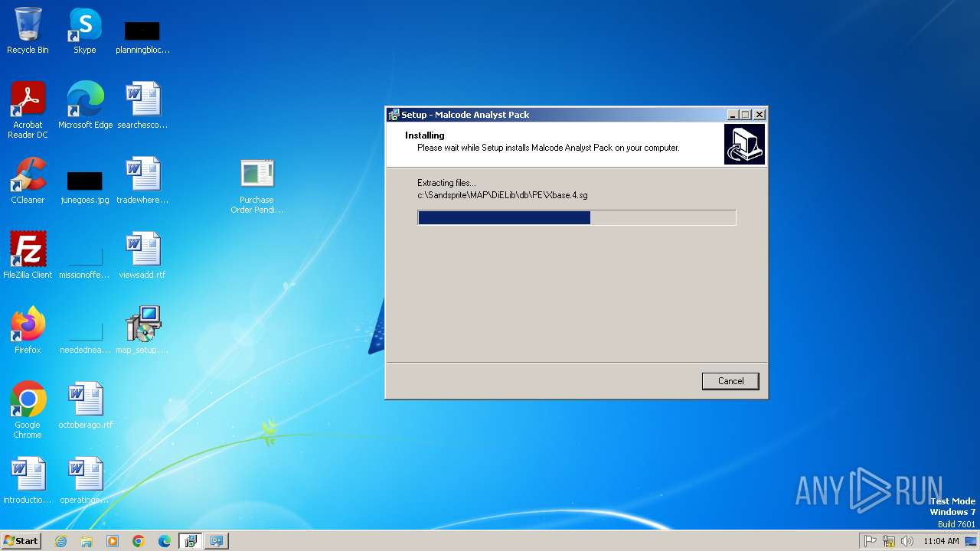Click the Setup title bar icon

coord(394,115)
